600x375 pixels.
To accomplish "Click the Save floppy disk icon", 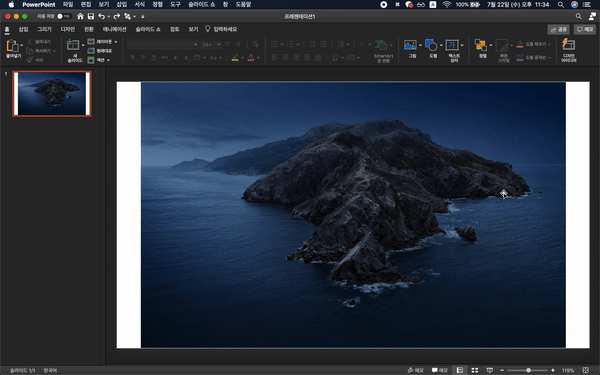I will [91, 16].
